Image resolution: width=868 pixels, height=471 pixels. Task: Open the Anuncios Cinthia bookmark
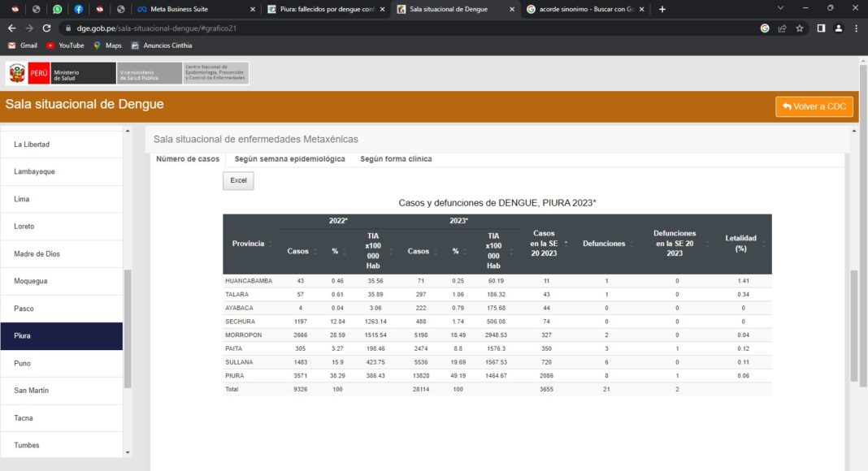point(162,45)
